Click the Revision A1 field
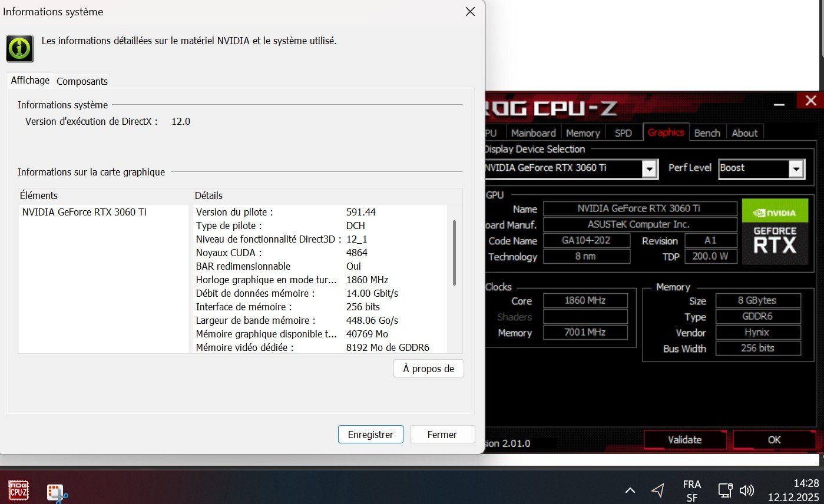 712,241
